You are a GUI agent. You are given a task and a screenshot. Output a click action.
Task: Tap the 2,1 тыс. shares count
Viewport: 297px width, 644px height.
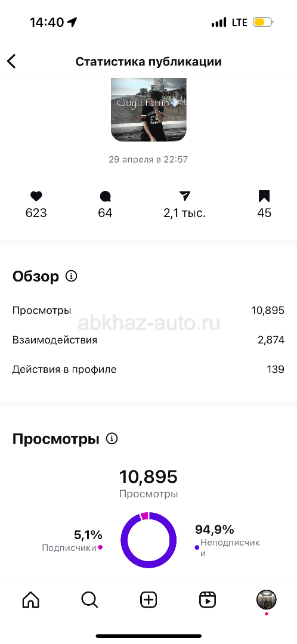click(185, 213)
